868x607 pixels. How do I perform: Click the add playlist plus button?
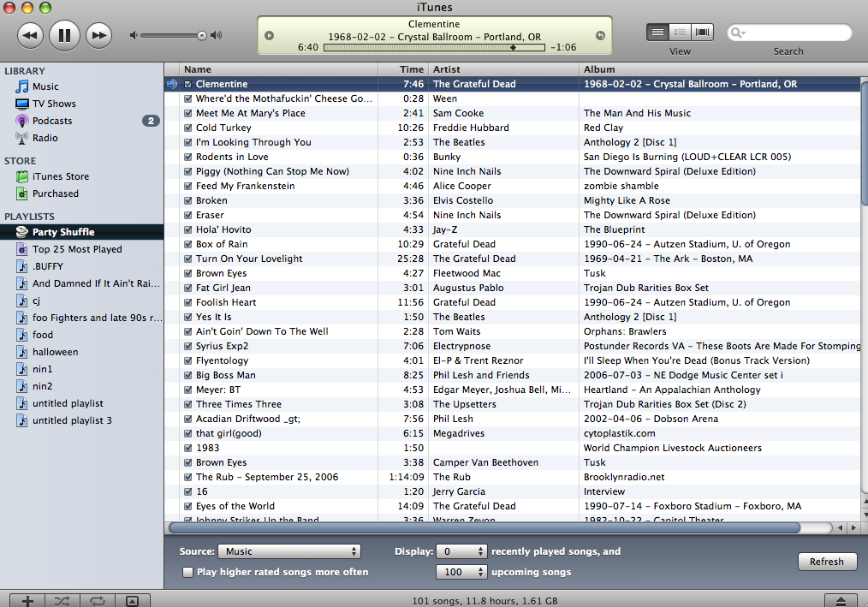tap(27, 601)
